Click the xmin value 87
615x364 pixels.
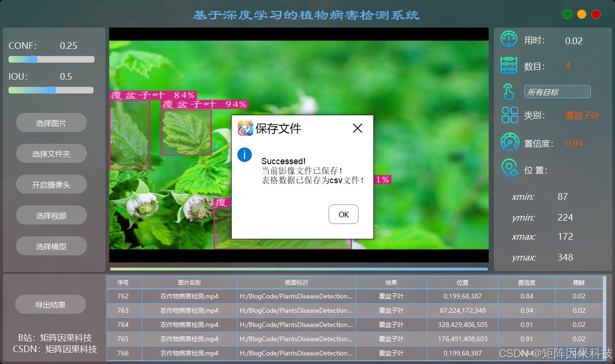[563, 196]
